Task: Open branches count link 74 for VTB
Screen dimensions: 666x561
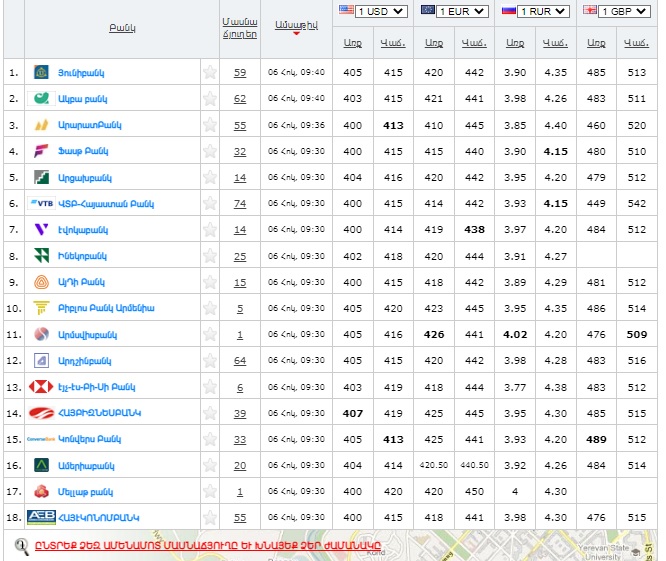Action: click(x=240, y=204)
